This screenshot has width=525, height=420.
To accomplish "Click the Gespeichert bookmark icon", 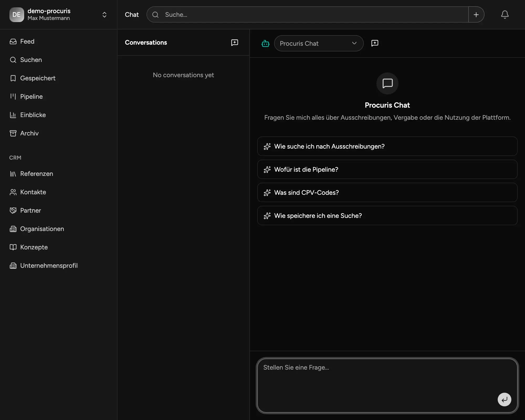I will tap(13, 78).
